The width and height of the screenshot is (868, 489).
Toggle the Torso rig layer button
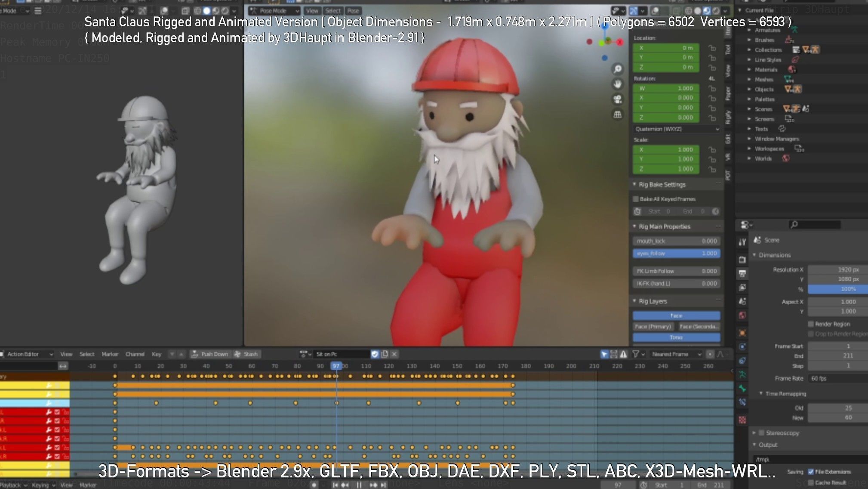click(x=676, y=337)
